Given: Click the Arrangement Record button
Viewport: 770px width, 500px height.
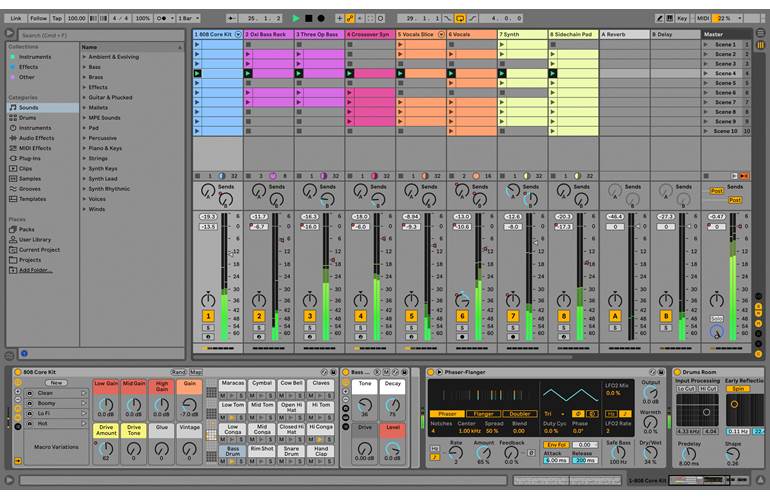Looking at the screenshot, I should 321,18.
